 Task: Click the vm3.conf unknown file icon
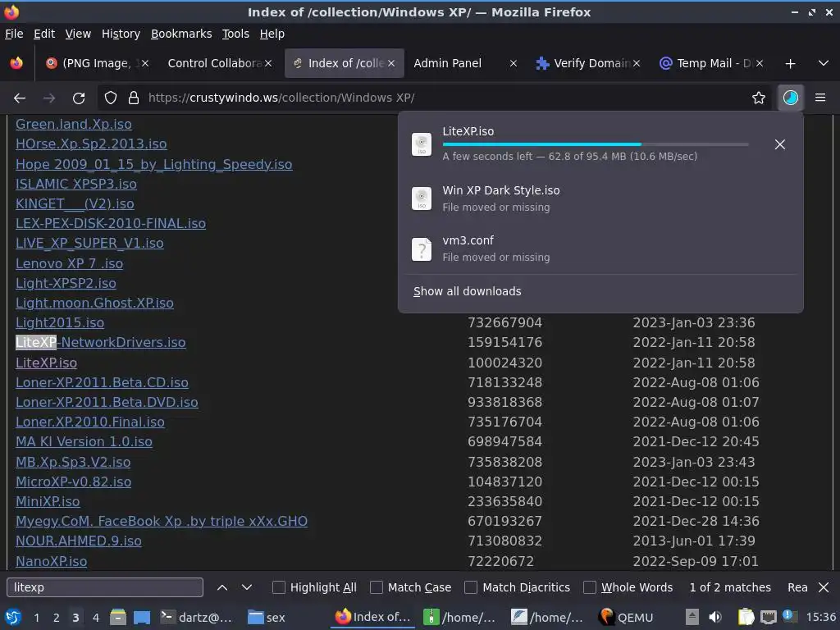422,249
